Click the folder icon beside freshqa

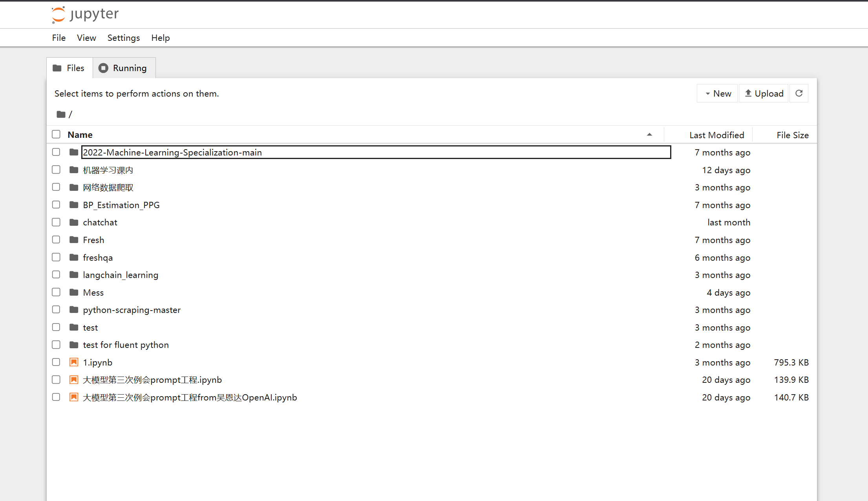click(74, 257)
